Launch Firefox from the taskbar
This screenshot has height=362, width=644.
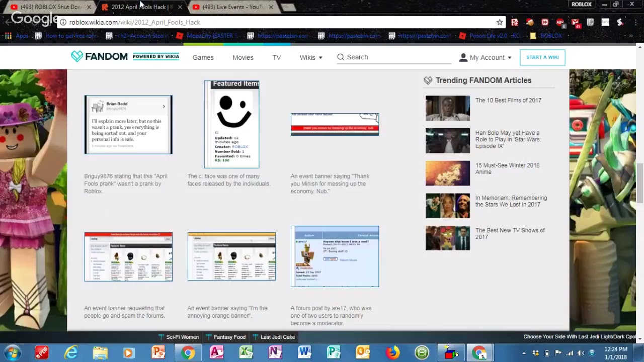pos(392,352)
